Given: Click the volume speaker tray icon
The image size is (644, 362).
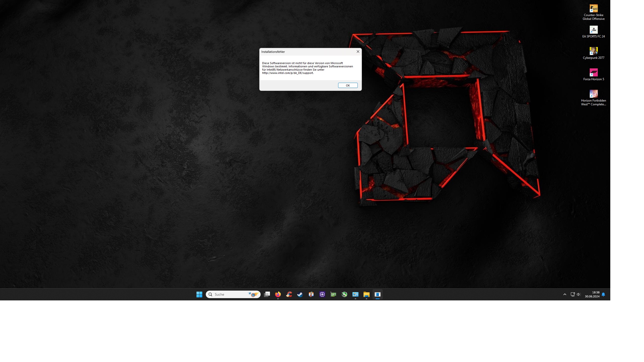Looking at the screenshot, I should 578,294.
